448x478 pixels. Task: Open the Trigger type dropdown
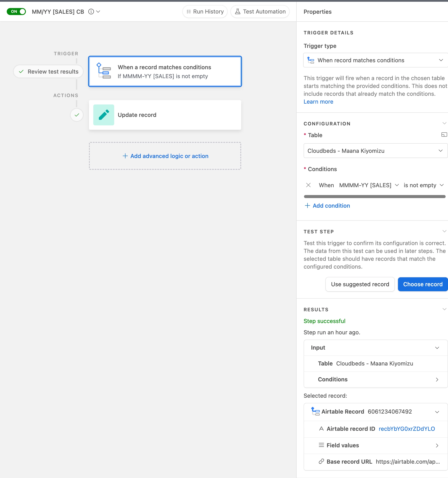point(375,60)
